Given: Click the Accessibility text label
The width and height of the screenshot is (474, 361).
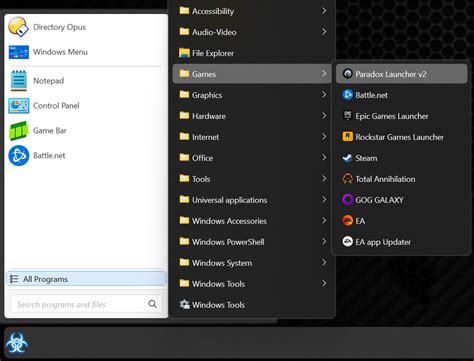Looking at the screenshot, I should click(213, 11).
